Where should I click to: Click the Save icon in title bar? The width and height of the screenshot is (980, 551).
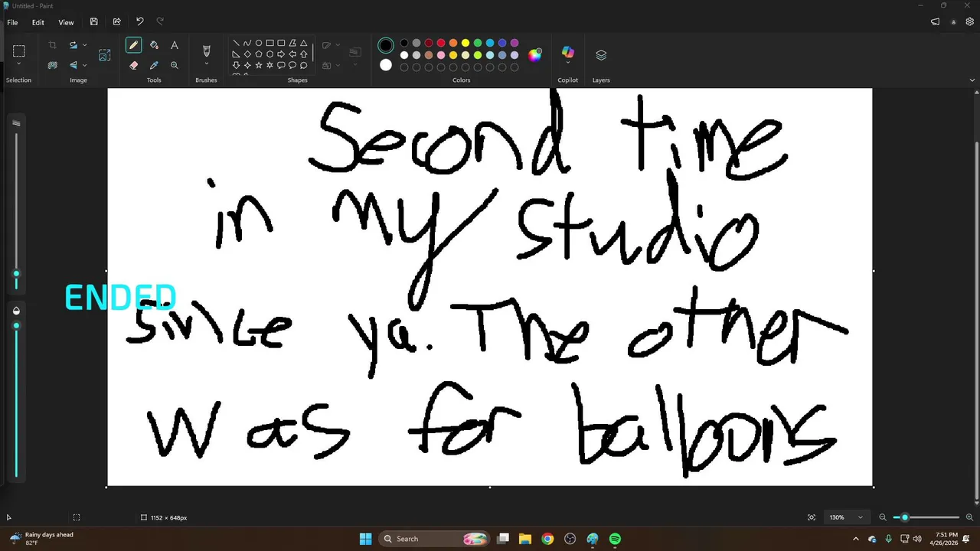pos(93,22)
